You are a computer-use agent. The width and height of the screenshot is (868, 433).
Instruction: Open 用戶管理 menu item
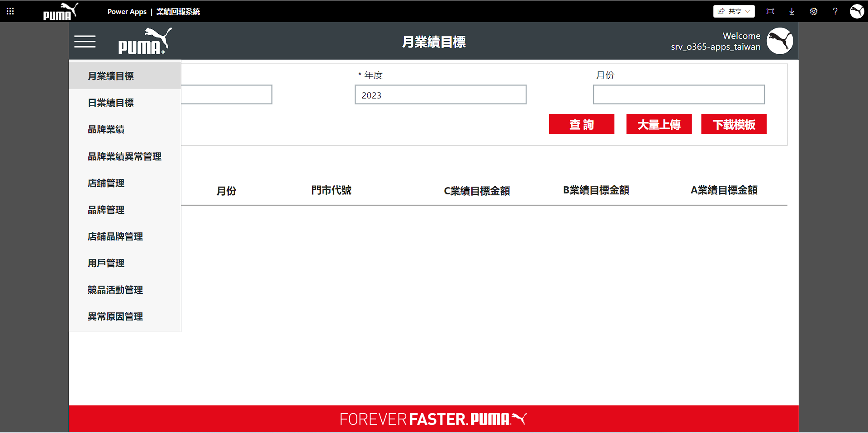click(x=125, y=263)
